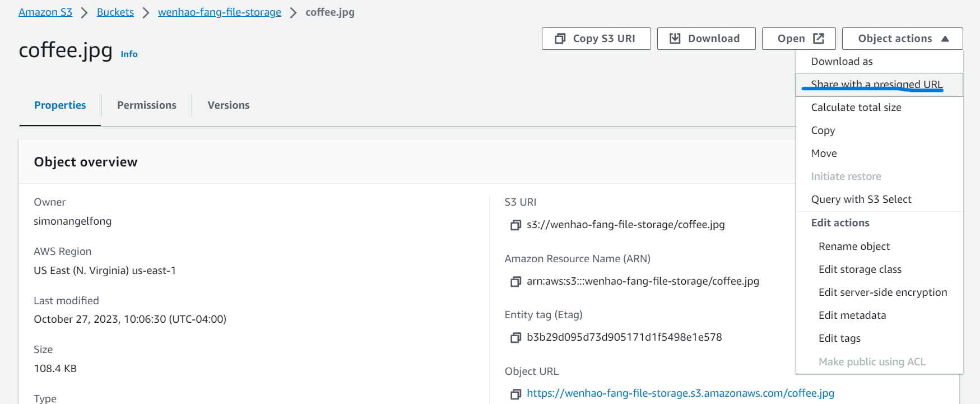
Task: Copy the Amazon Resource Name using its icon
Action: tap(515, 282)
